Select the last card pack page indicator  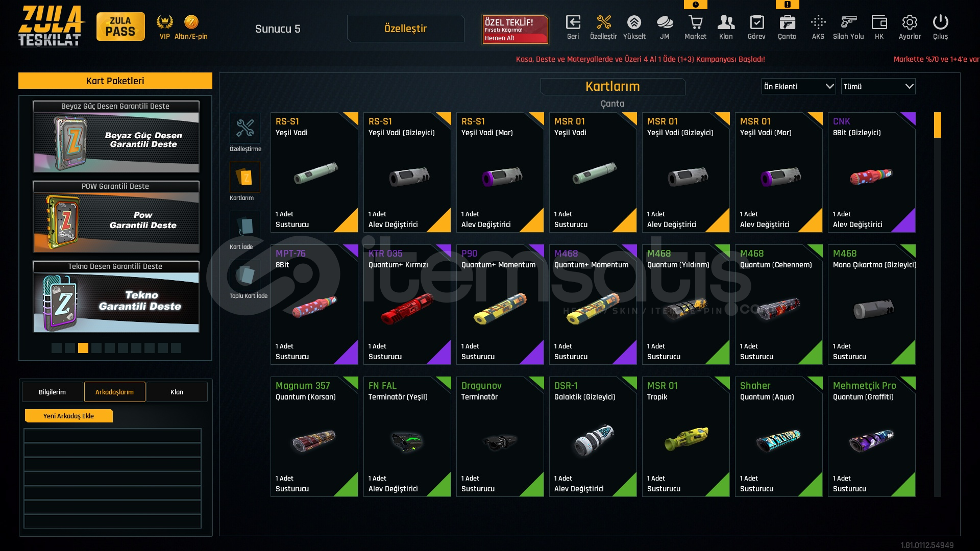[x=176, y=348]
